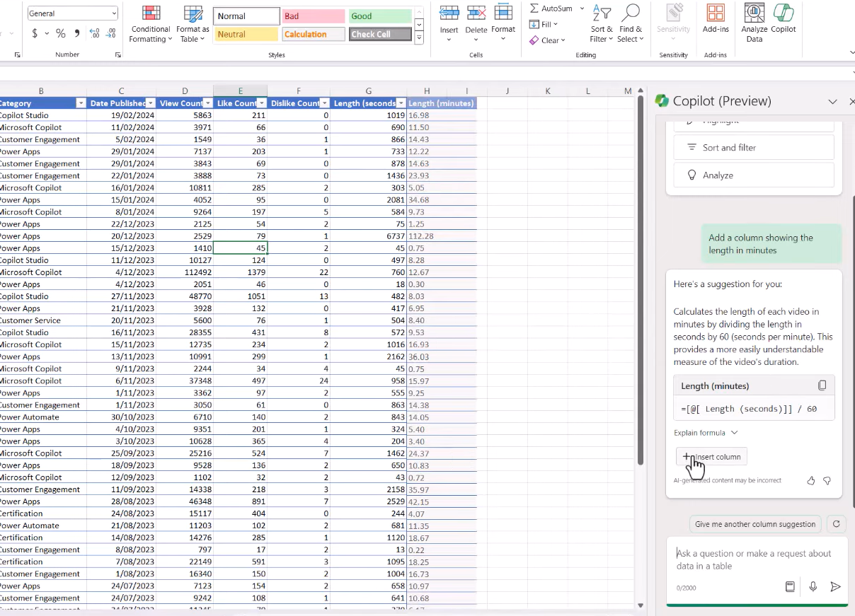855x616 pixels.
Task: Click Give me another column suggestion
Action: point(755,524)
